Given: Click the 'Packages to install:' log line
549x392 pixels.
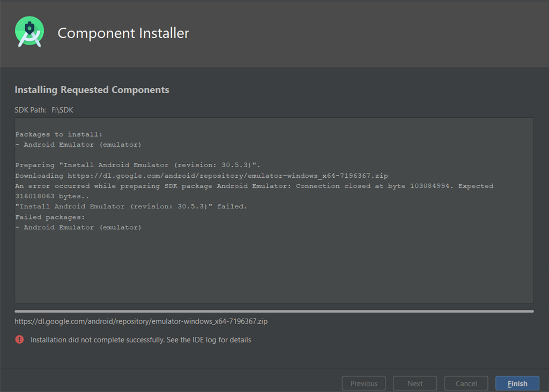Looking at the screenshot, I should click(x=59, y=134).
